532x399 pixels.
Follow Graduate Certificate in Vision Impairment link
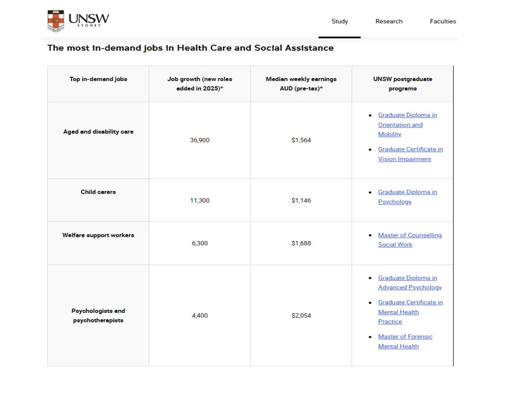(x=410, y=154)
